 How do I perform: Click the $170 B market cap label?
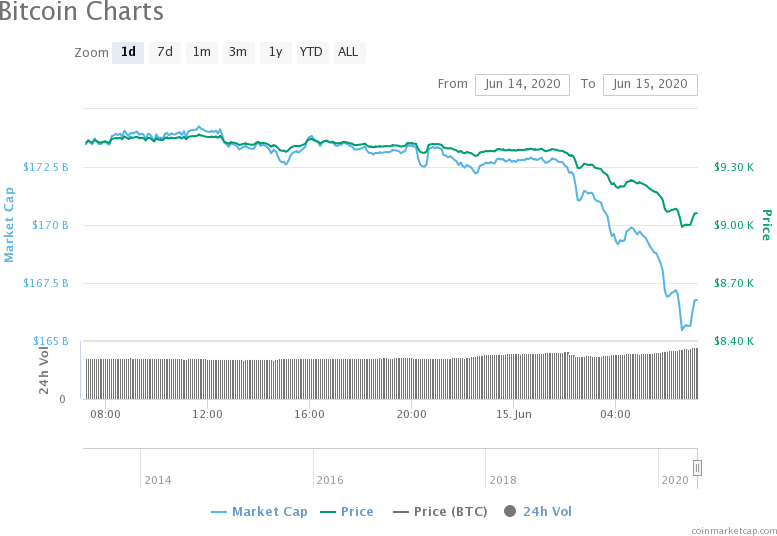tap(50, 225)
